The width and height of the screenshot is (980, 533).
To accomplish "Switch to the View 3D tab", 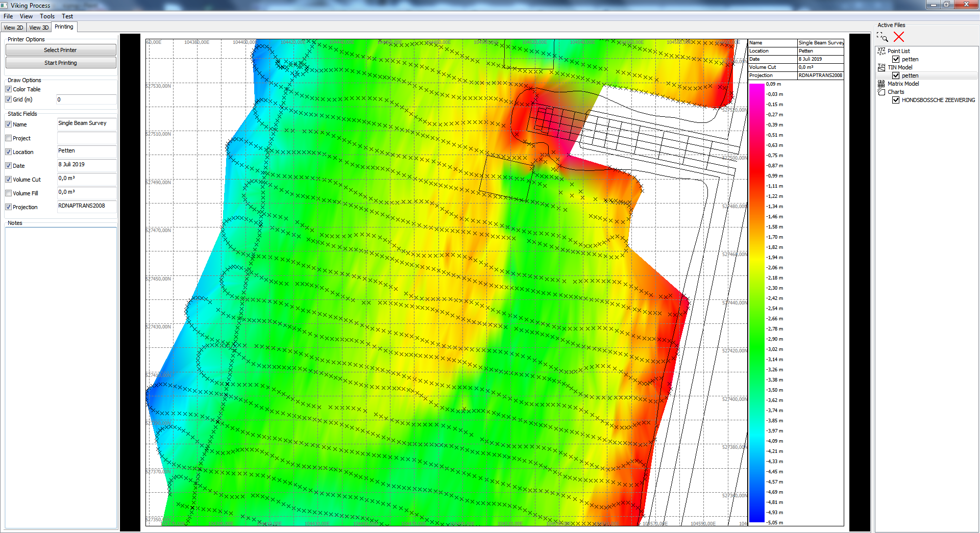I will 39,28.
